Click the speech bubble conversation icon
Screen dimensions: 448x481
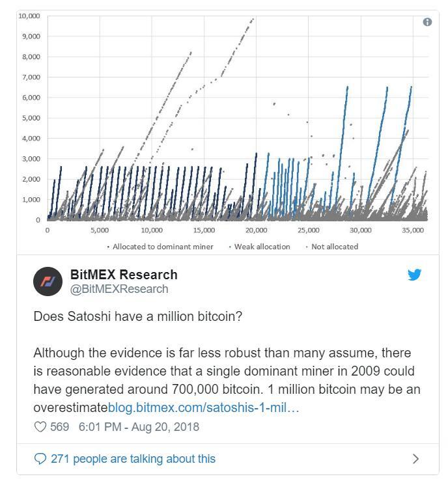point(40,459)
